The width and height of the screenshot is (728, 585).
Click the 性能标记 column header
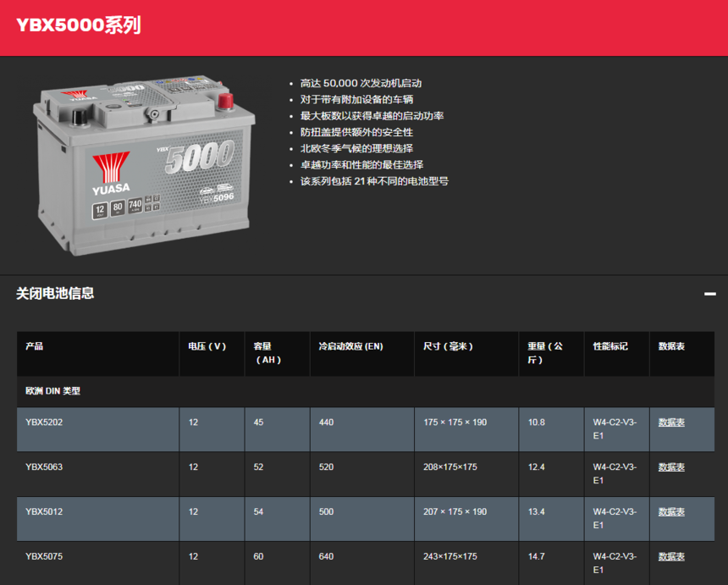point(616,354)
